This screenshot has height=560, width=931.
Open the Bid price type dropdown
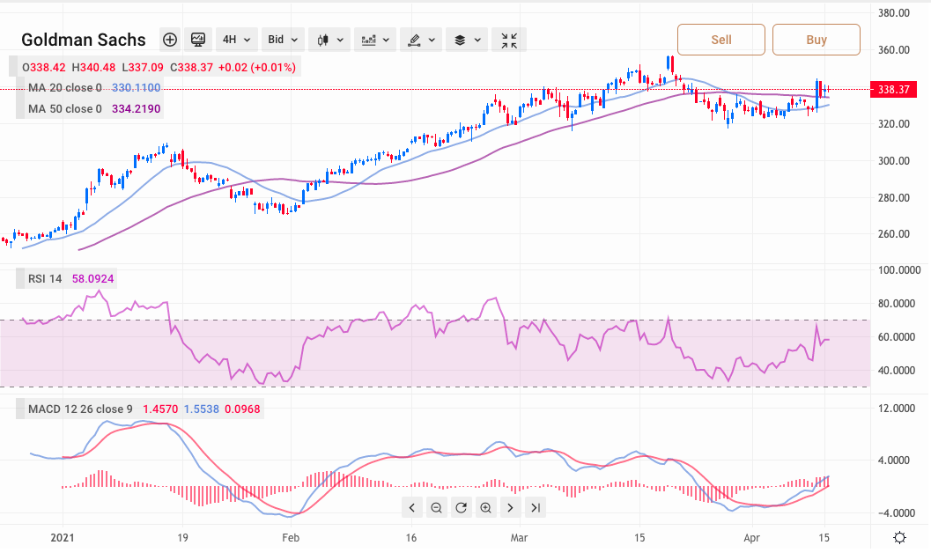pyautogui.click(x=283, y=40)
